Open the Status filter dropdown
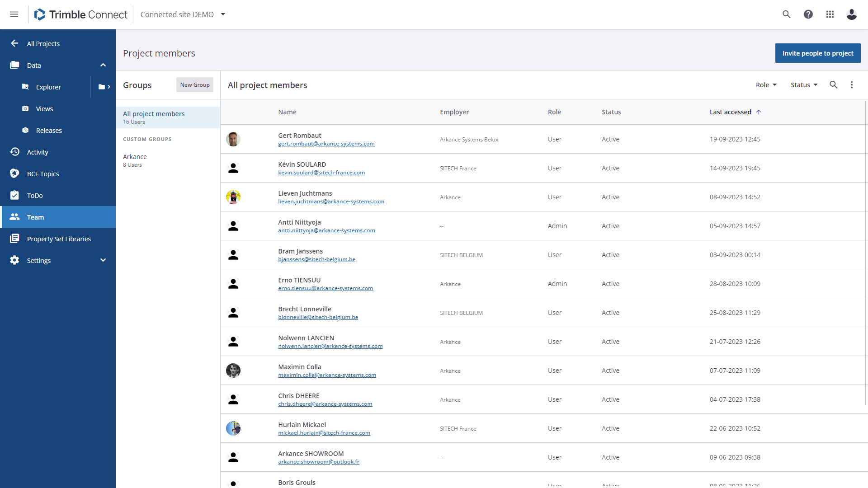The height and width of the screenshot is (488, 868). [804, 85]
